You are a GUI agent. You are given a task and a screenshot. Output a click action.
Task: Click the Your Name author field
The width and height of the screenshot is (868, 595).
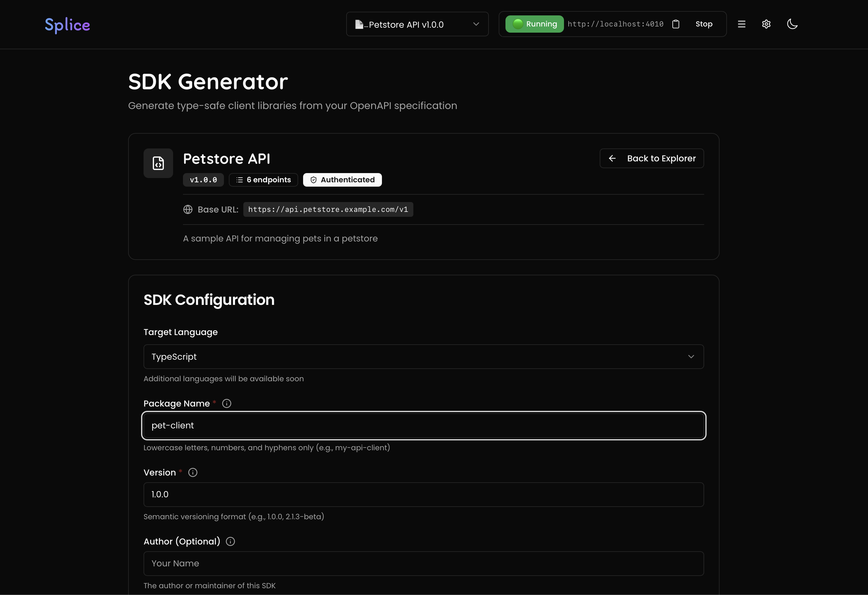click(x=424, y=563)
